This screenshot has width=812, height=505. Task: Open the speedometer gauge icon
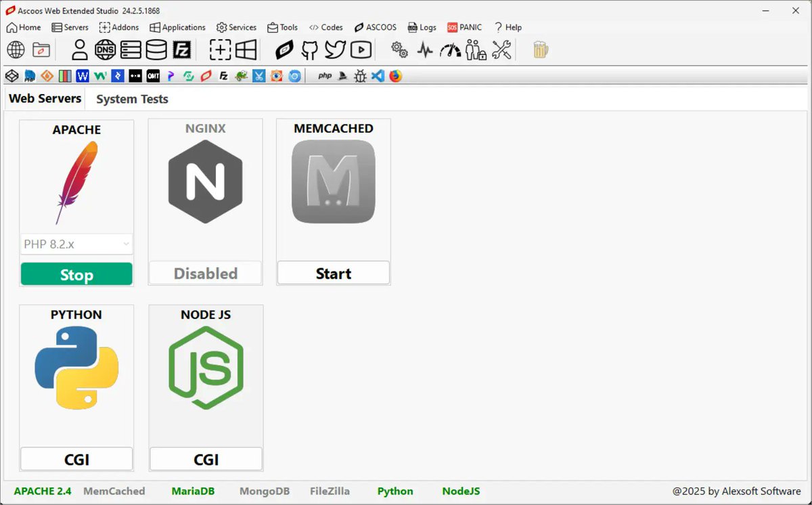pos(450,49)
